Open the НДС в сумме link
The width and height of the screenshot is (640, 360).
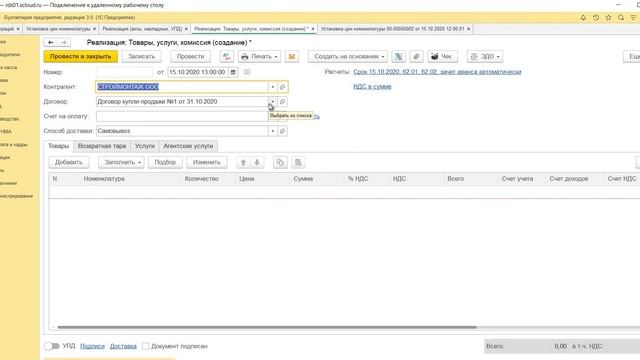tap(372, 87)
